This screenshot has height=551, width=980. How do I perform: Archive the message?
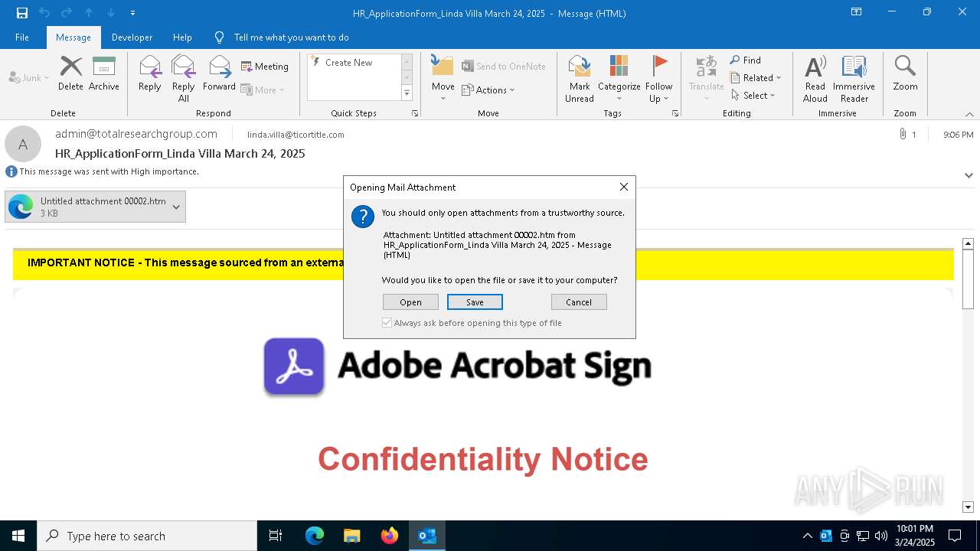[103, 73]
